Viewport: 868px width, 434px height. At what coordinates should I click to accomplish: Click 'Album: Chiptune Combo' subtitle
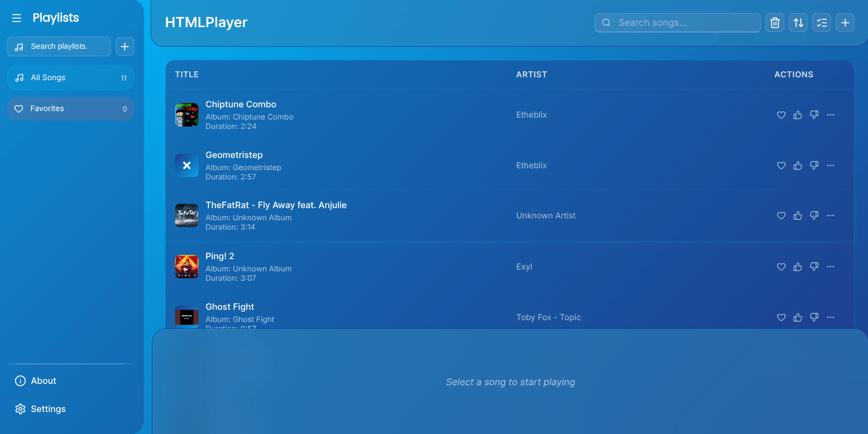250,117
